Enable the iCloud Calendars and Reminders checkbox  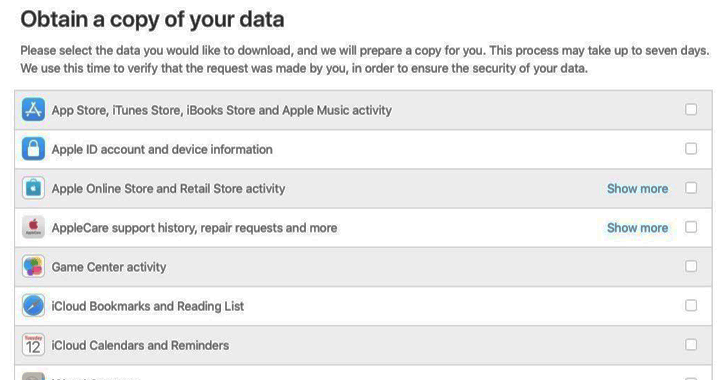coord(691,345)
